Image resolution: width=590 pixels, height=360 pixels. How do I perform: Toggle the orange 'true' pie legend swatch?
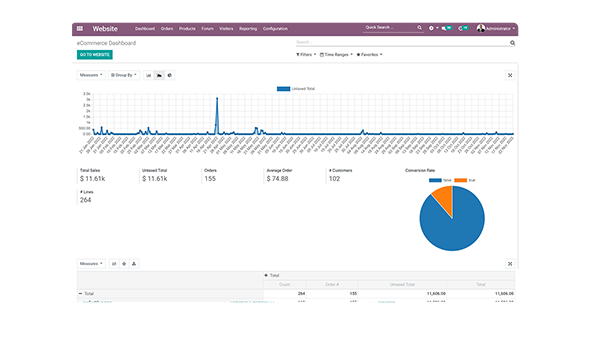tap(461, 180)
